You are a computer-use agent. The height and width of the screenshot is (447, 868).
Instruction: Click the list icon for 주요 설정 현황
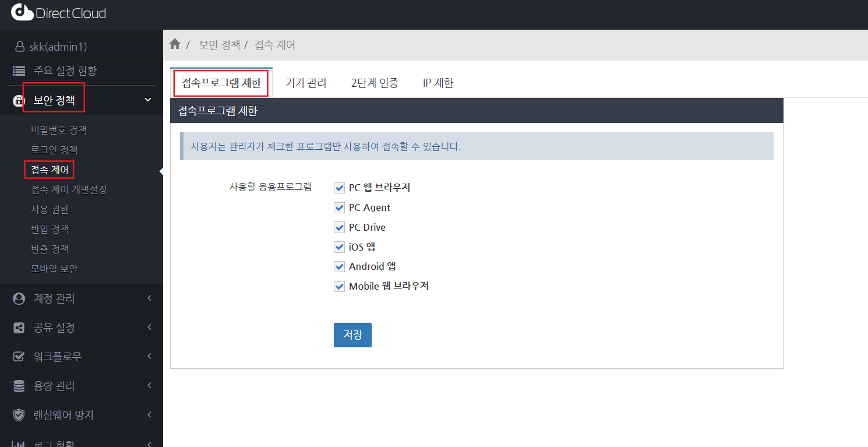pos(19,71)
